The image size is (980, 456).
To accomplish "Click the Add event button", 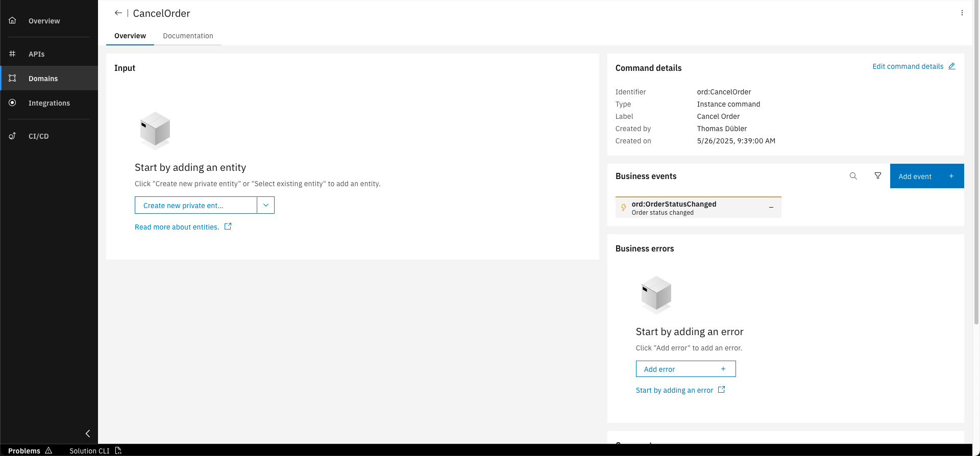I will (x=927, y=176).
